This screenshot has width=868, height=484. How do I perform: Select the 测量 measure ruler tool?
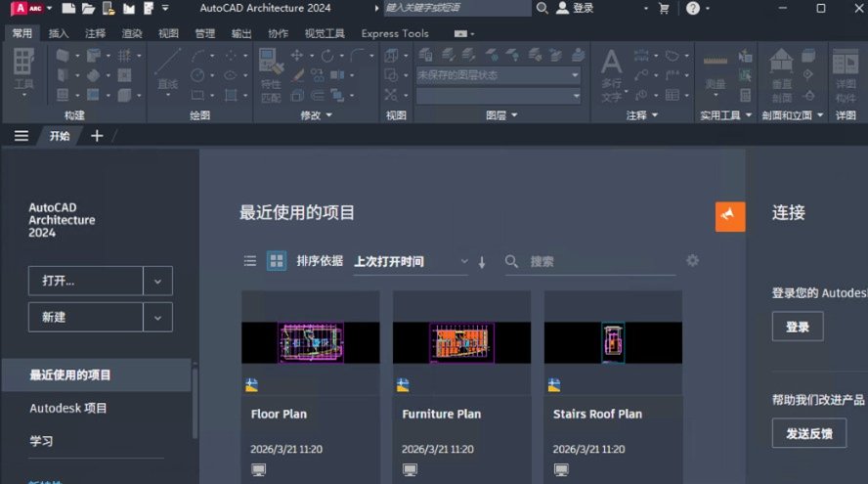coord(716,62)
